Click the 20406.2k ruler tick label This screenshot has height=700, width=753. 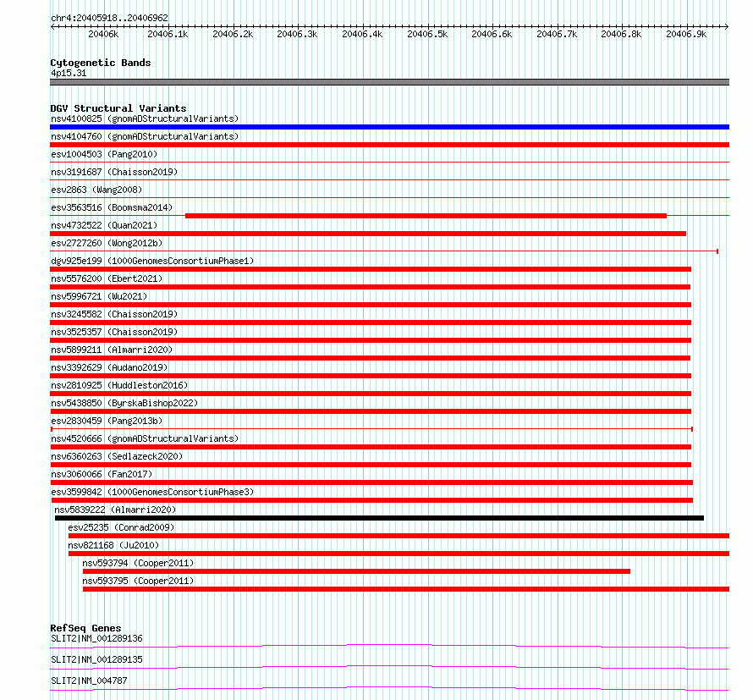tap(233, 34)
